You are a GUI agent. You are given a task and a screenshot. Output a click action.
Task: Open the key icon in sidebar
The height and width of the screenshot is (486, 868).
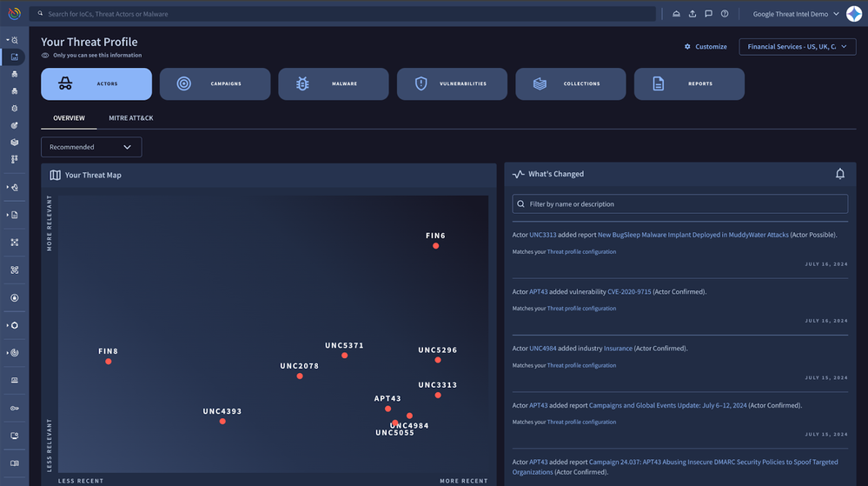point(15,409)
